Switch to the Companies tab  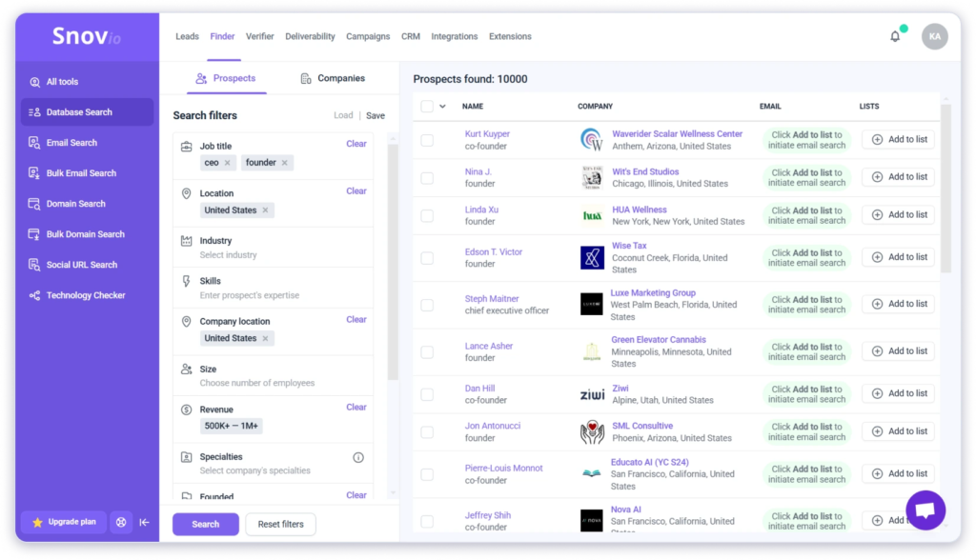[332, 78]
